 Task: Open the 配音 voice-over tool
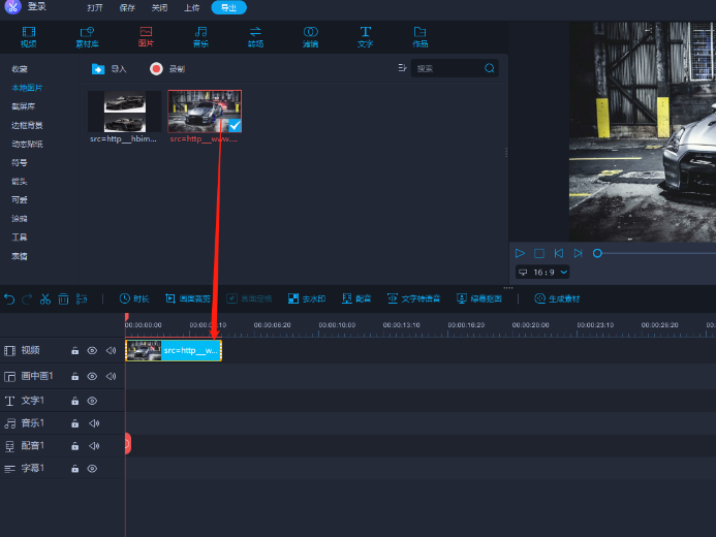click(x=356, y=299)
